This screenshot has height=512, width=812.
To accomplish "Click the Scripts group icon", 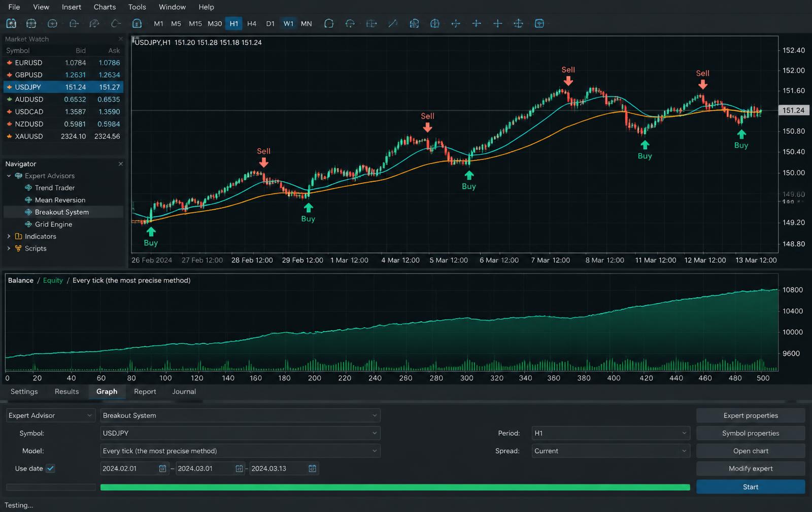I will tap(19, 248).
